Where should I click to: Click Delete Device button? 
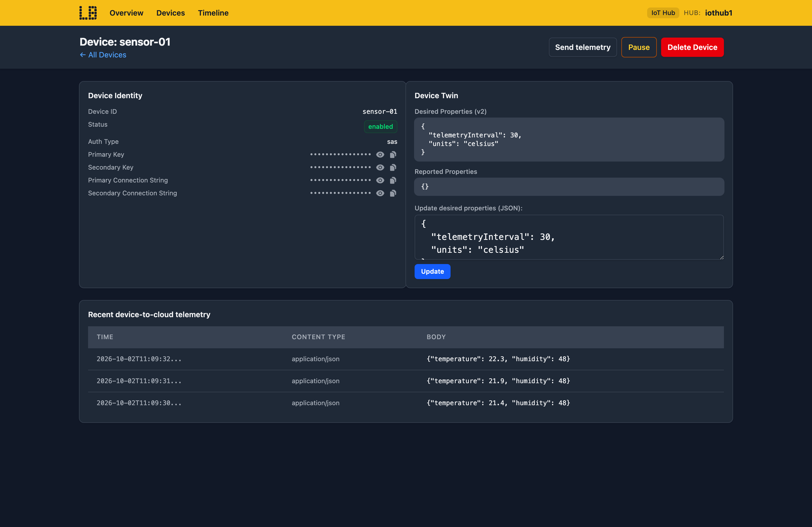click(x=692, y=47)
